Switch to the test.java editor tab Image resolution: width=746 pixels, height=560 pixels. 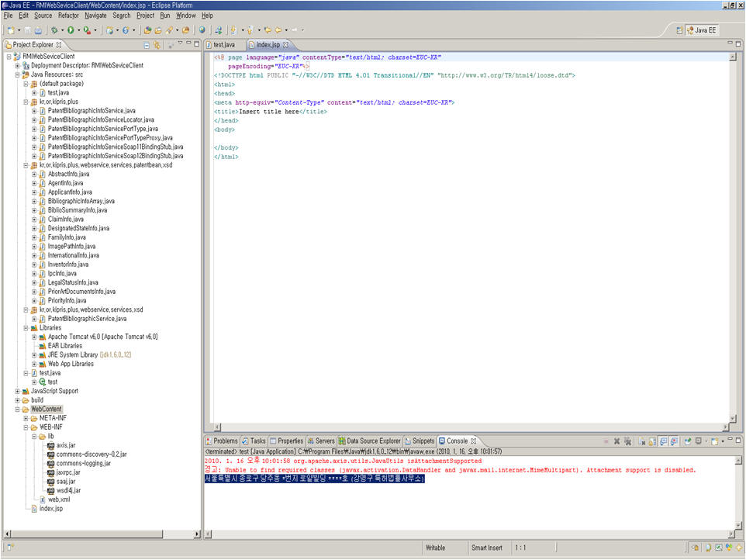tap(223, 45)
